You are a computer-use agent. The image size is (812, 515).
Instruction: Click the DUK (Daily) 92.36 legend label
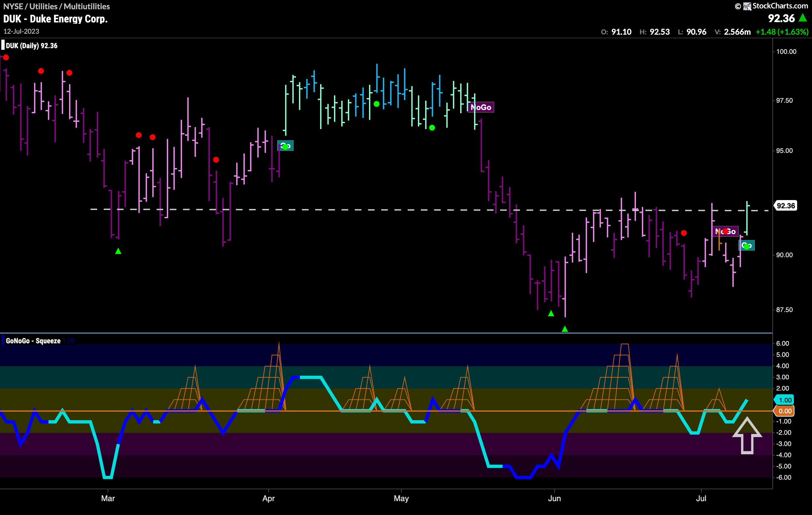tap(32, 46)
